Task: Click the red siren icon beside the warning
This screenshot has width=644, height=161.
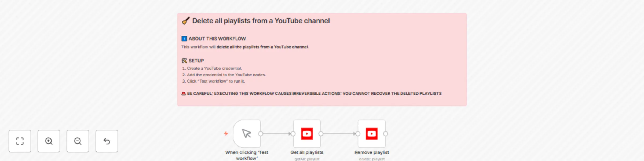Action: coord(184,94)
